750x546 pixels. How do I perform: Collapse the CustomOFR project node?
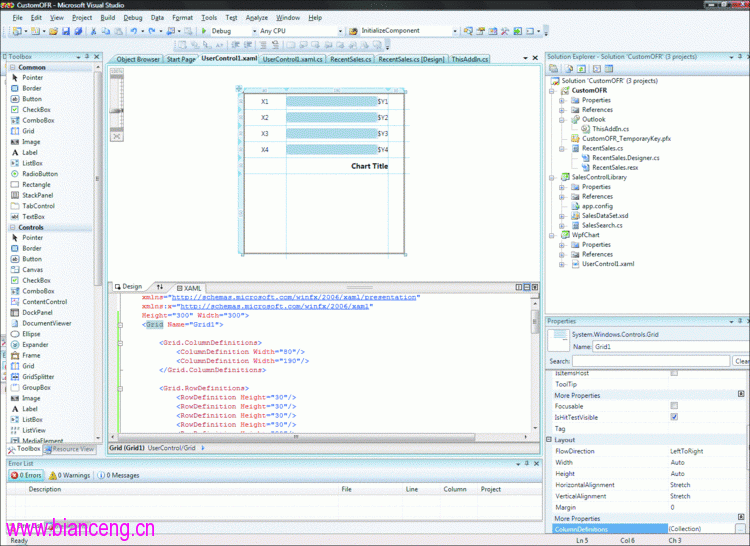click(551, 91)
